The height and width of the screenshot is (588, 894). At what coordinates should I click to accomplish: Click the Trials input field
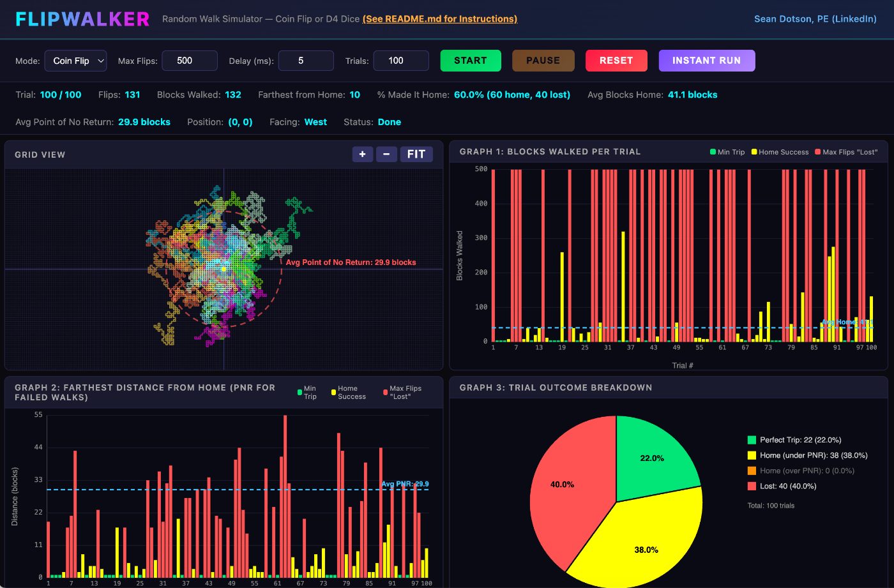(x=401, y=61)
